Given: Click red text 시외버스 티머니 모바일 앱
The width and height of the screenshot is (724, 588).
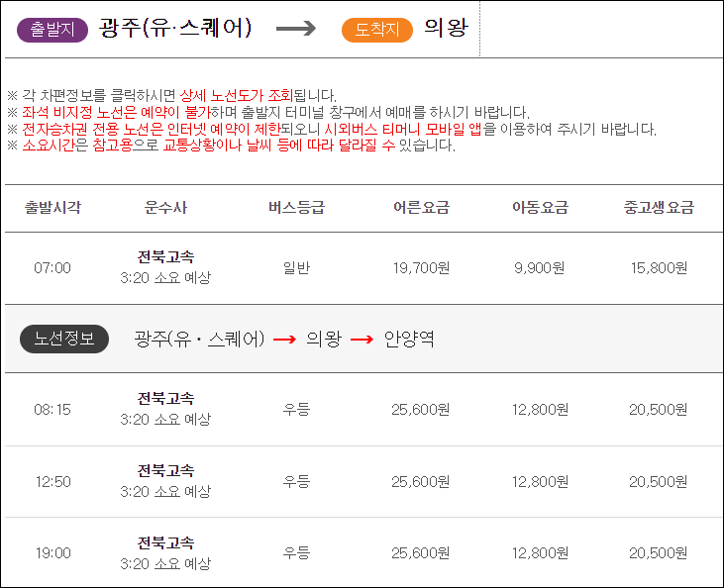Looking at the screenshot, I should [x=403, y=129].
